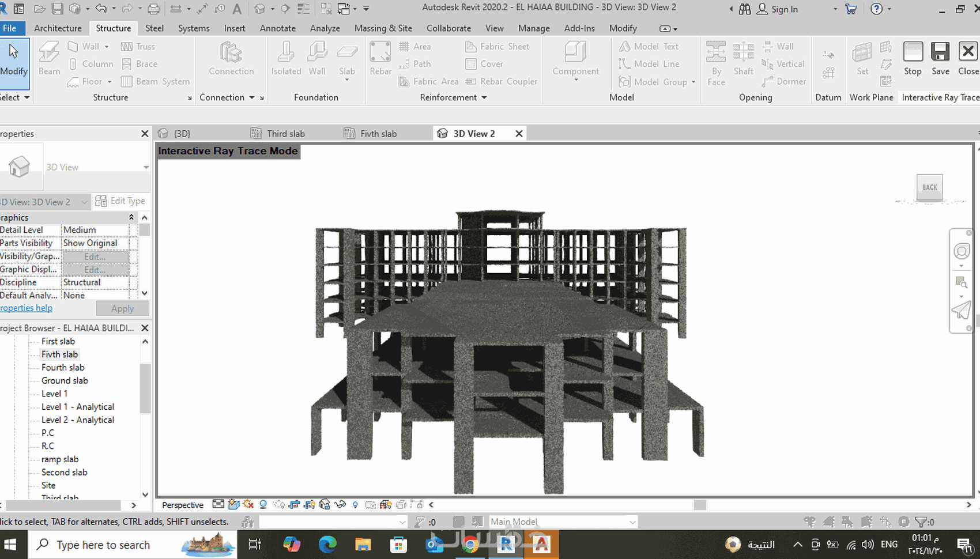The image size is (980, 559).
Task: Switch to the Third slab view tab
Action: (x=285, y=134)
